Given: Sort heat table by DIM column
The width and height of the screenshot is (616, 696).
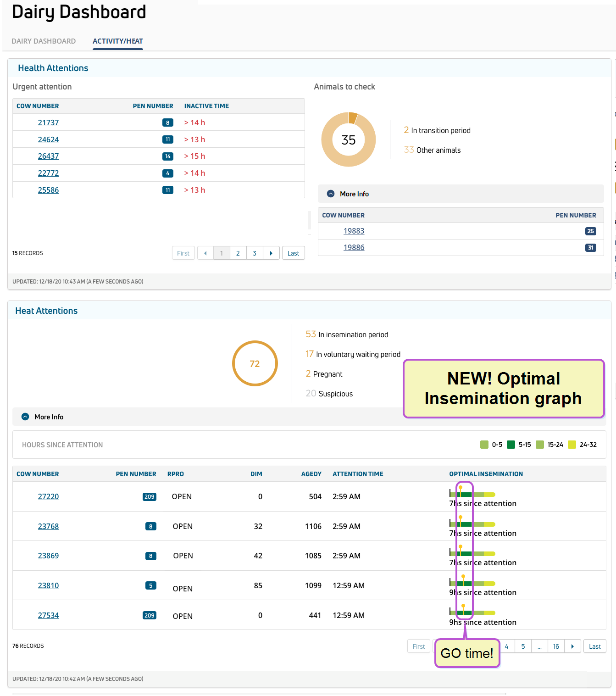Looking at the screenshot, I should (x=256, y=474).
